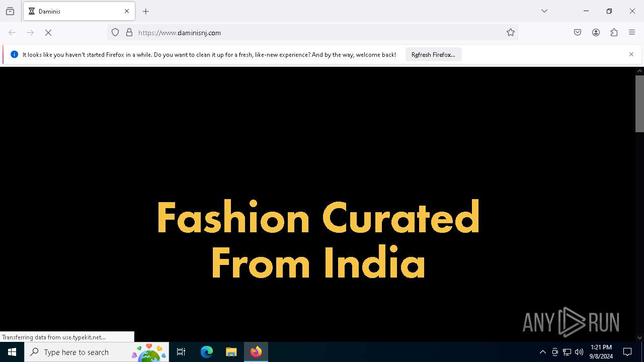Open a new tab with plus button
644x362 pixels.
[x=146, y=11]
